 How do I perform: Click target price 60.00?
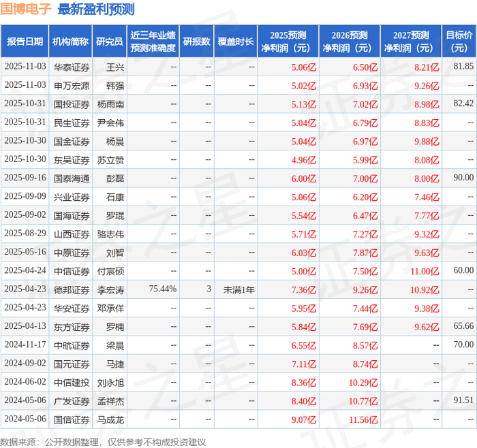pos(463,270)
